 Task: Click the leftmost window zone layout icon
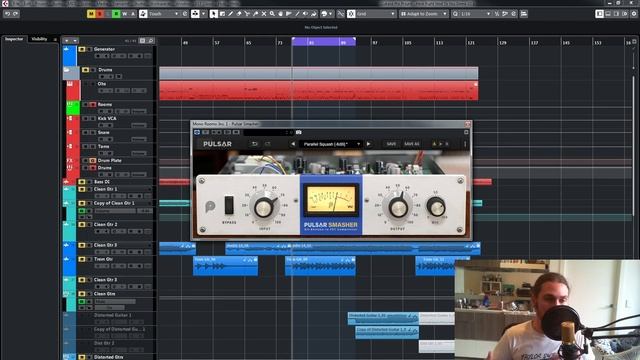coord(599,14)
